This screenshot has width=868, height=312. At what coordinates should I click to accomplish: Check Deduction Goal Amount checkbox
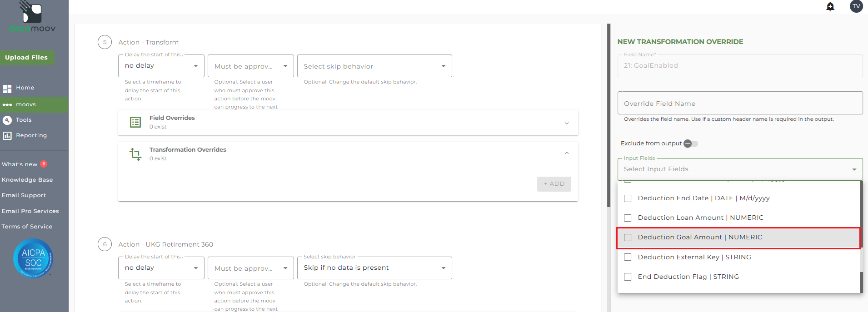click(x=628, y=238)
